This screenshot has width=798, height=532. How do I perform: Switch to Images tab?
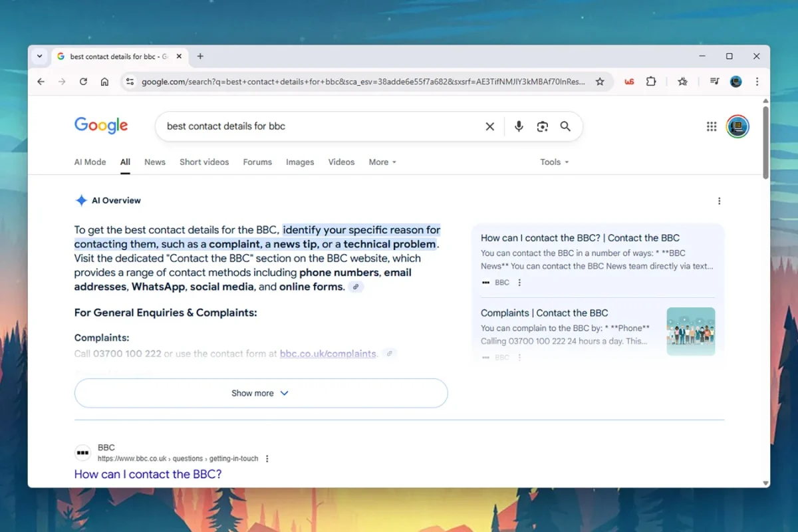(x=300, y=162)
